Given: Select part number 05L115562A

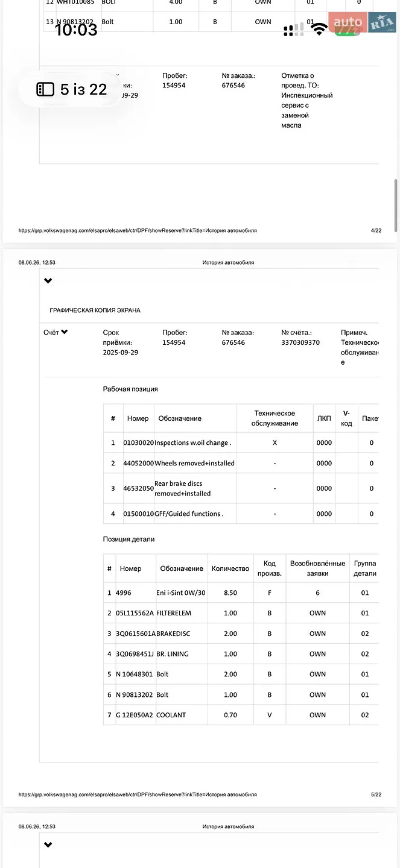Looking at the screenshot, I should tap(135, 613).
